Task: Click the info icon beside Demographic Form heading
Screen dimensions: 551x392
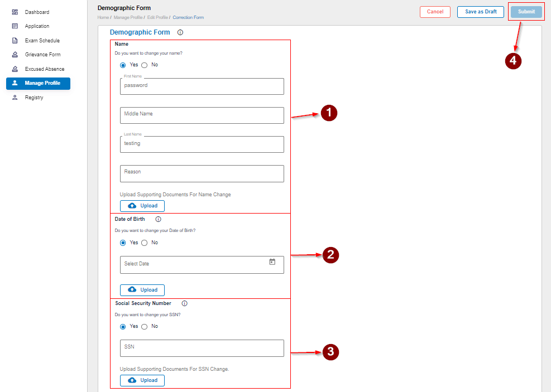Action: tap(179, 32)
